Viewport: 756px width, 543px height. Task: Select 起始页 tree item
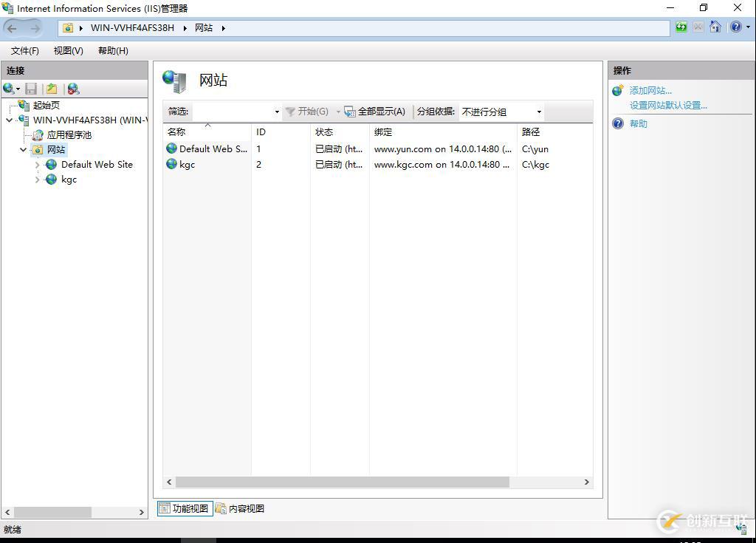pos(47,105)
